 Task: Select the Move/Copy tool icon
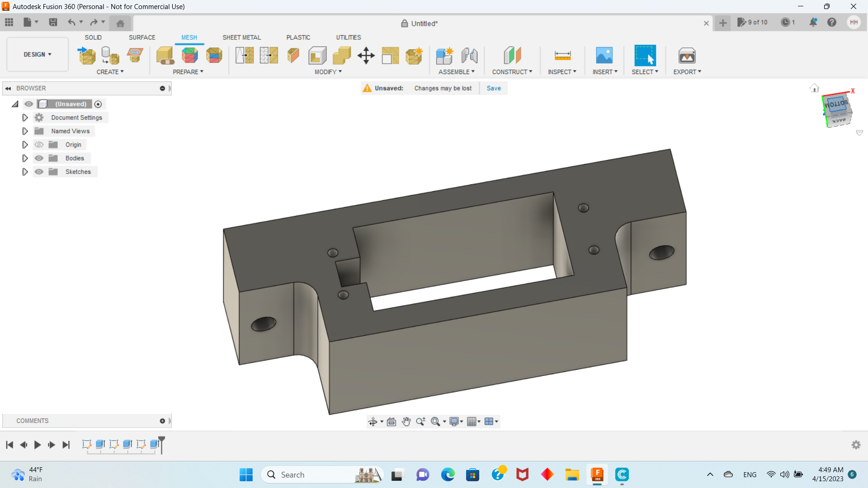coord(366,56)
